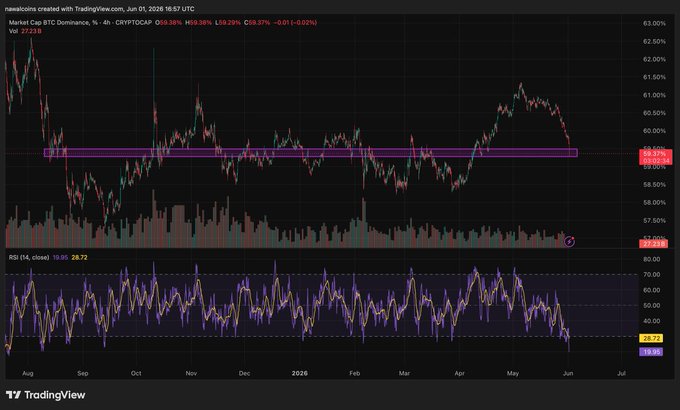Click the Jun label on time axis
The height and width of the screenshot is (410, 680).
point(568,374)
